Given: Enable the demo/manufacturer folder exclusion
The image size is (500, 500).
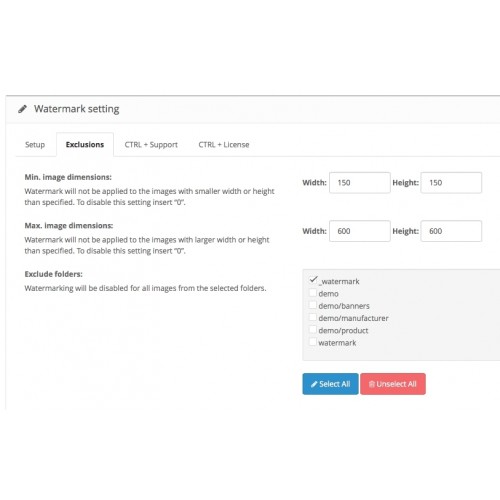Looking at the screenshot, I should point(313,317).
